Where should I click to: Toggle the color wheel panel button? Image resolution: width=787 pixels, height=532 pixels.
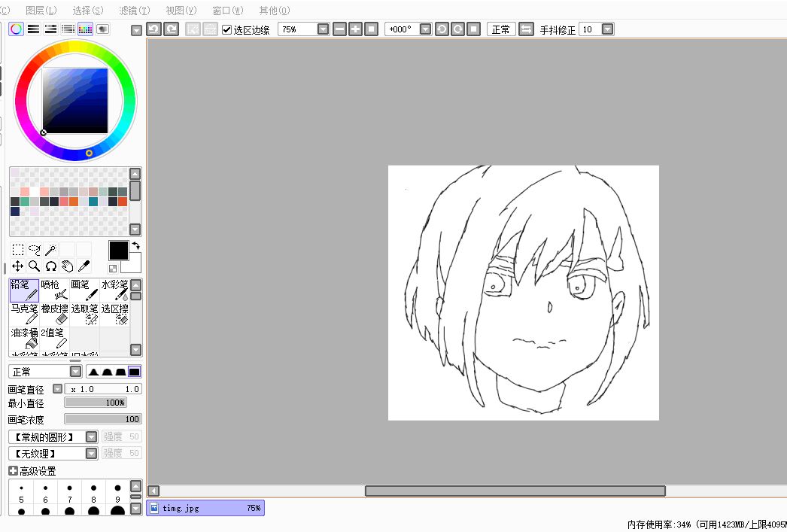[x=16, y=29]
